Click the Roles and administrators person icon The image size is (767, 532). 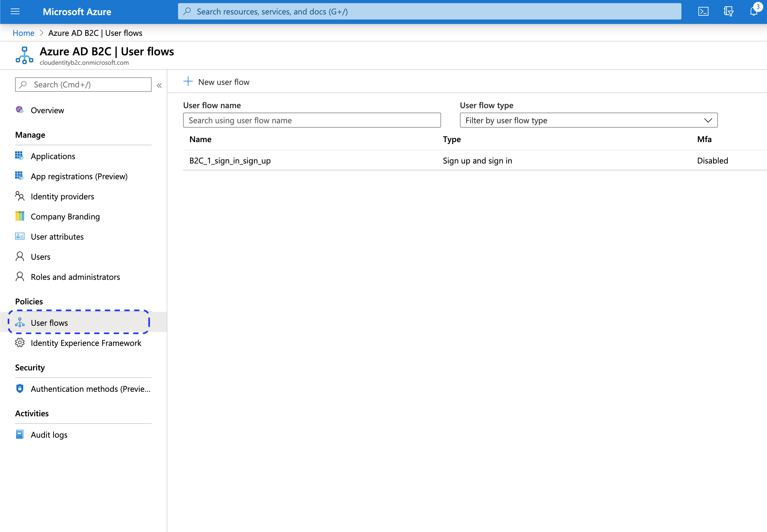point(20,276)
